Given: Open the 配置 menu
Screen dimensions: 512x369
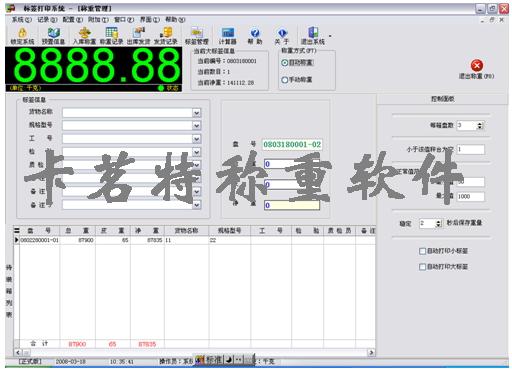Looking at the screenshot, I should 73,20.
